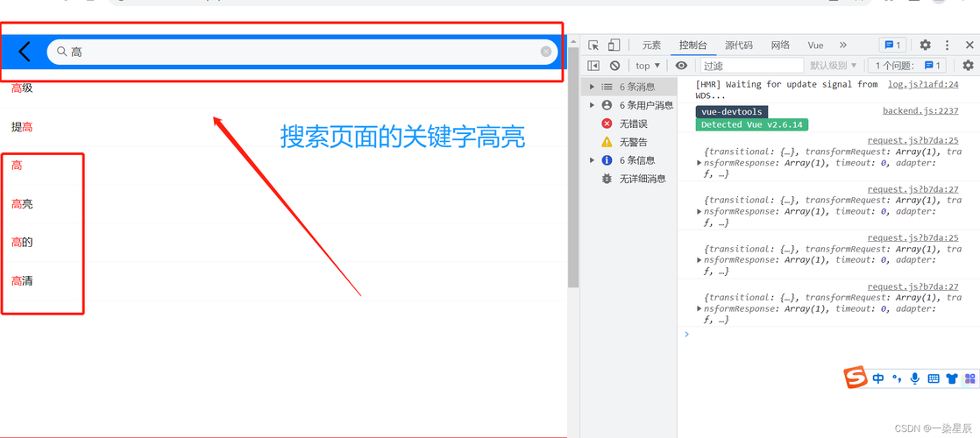The image size is (980, 438).
Task: Select the 无错误 filter row
Action: 628,124
